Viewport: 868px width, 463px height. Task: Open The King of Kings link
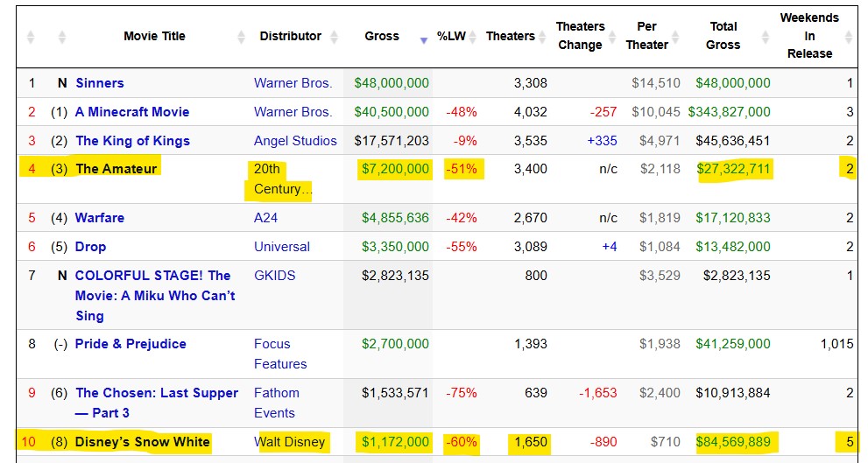131,141
